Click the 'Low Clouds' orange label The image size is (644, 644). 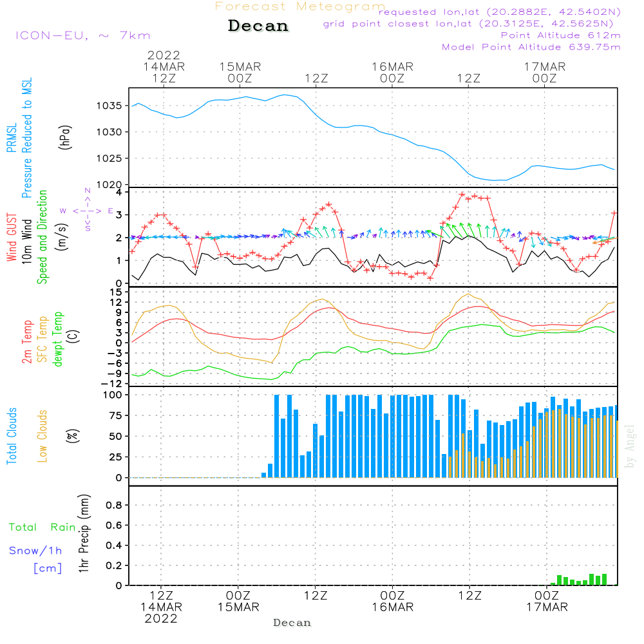point(43,436)
